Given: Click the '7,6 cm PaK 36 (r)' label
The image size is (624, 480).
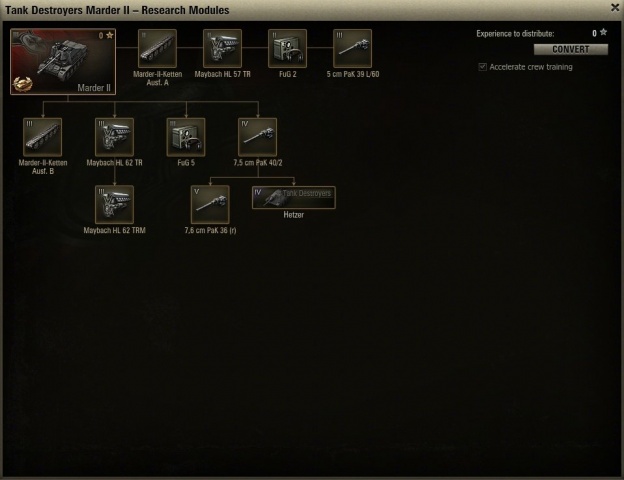Looking at the screenshot, I should click(210, 230).
